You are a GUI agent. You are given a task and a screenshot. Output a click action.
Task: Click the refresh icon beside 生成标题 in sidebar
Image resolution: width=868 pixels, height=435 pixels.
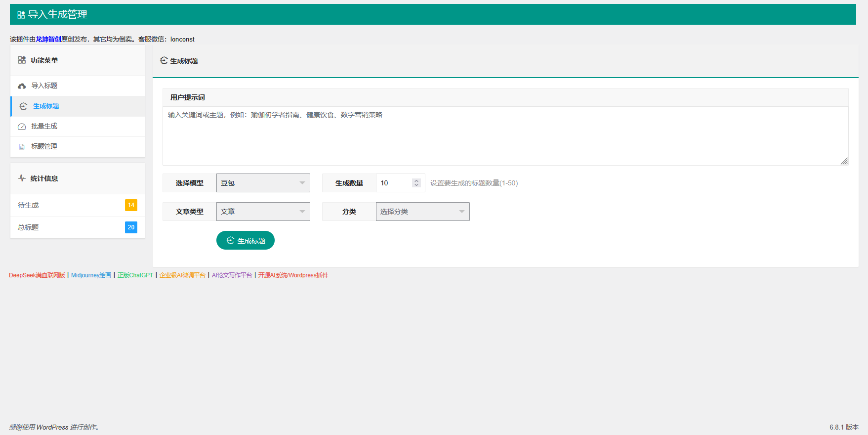coord(23,106)
